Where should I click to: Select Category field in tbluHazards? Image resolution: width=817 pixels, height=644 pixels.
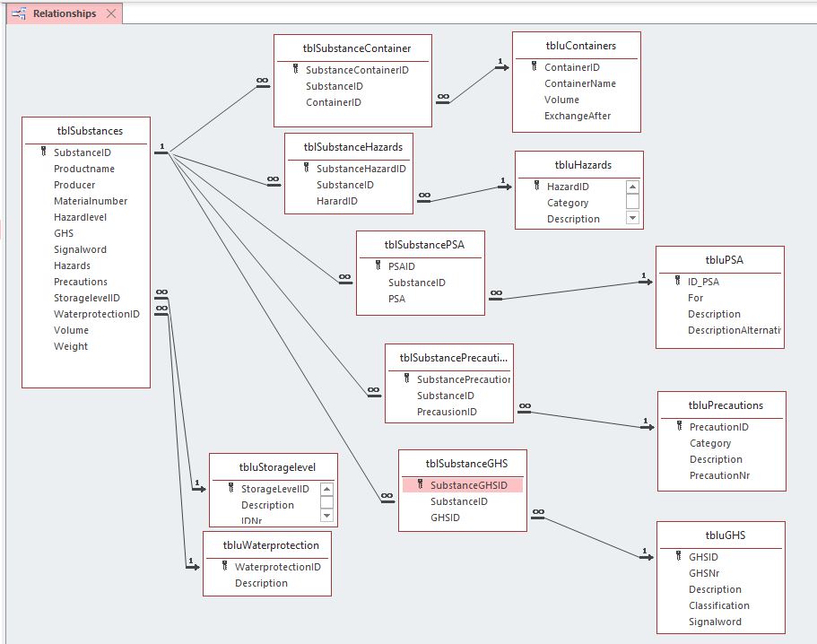(568, 203)
